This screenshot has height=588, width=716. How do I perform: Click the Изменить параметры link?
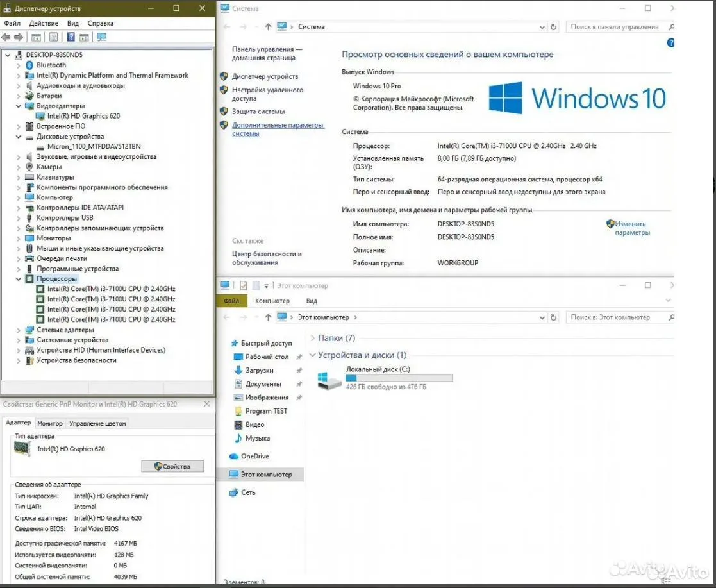pyautogui.click(x=631, y=228)
